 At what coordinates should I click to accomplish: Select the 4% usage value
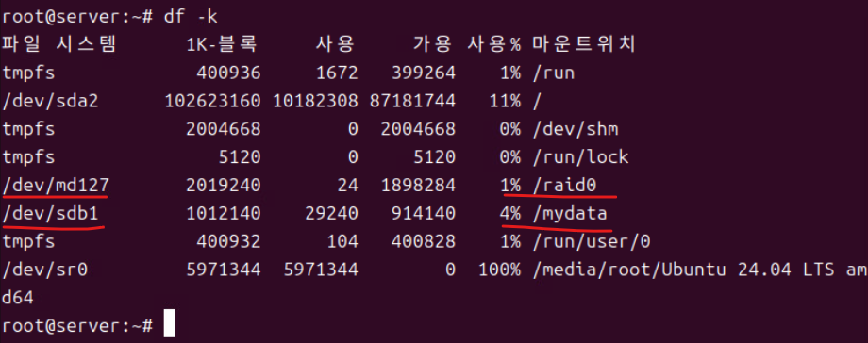509,213
